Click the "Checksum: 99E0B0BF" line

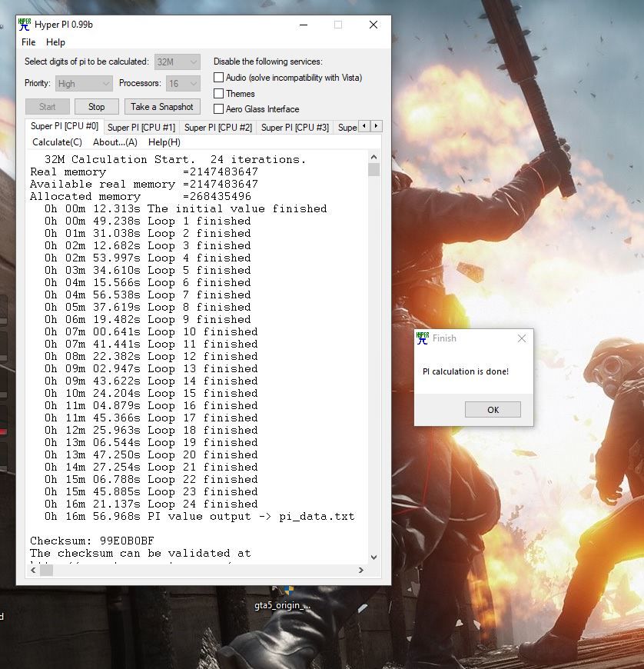point(92,541)
